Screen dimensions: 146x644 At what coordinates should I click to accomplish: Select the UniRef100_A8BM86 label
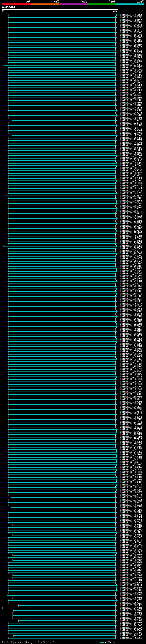tap(131, 349)
